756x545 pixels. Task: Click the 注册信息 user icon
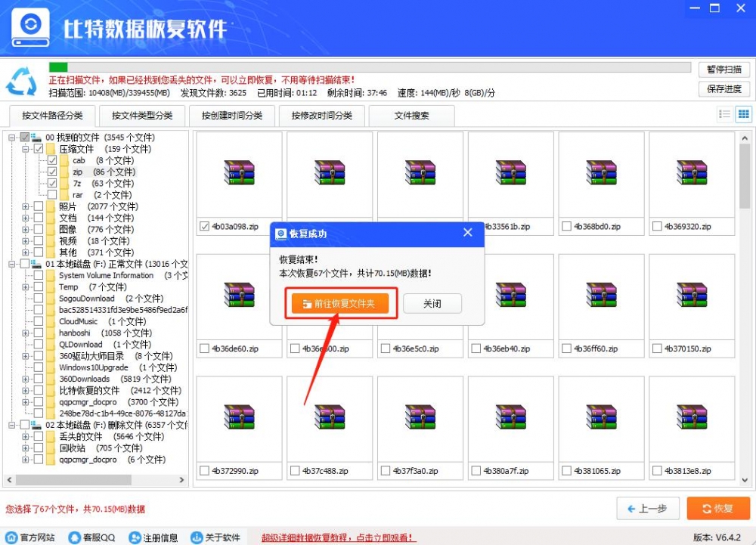(x=135, y=537)
